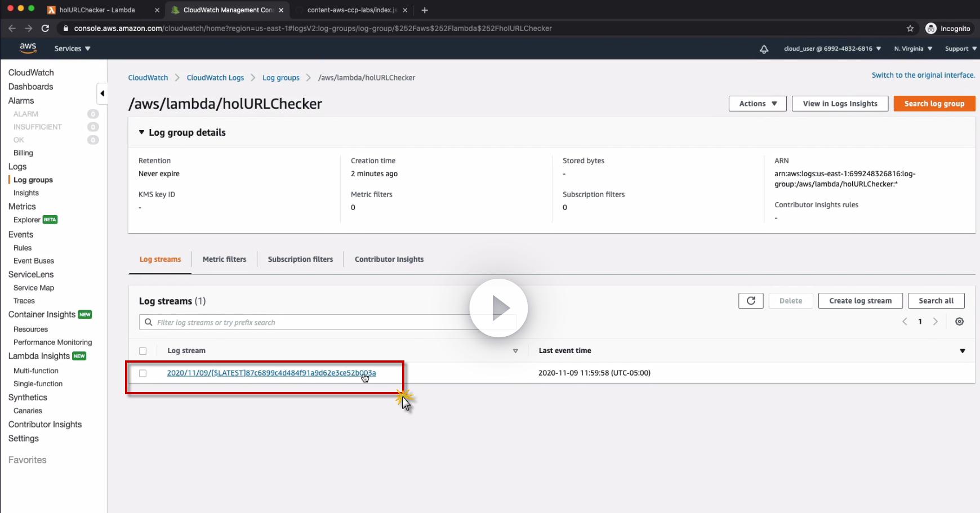
Task: Open Billing in the sidebar
Action: point(23,153)
